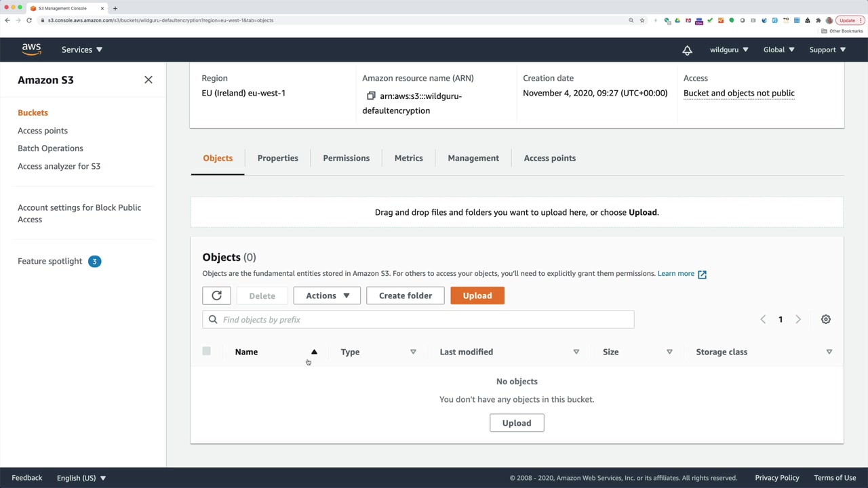Sort by the Last modified column arrow
Screen dimensions: 868x488
tap(576, 352)
